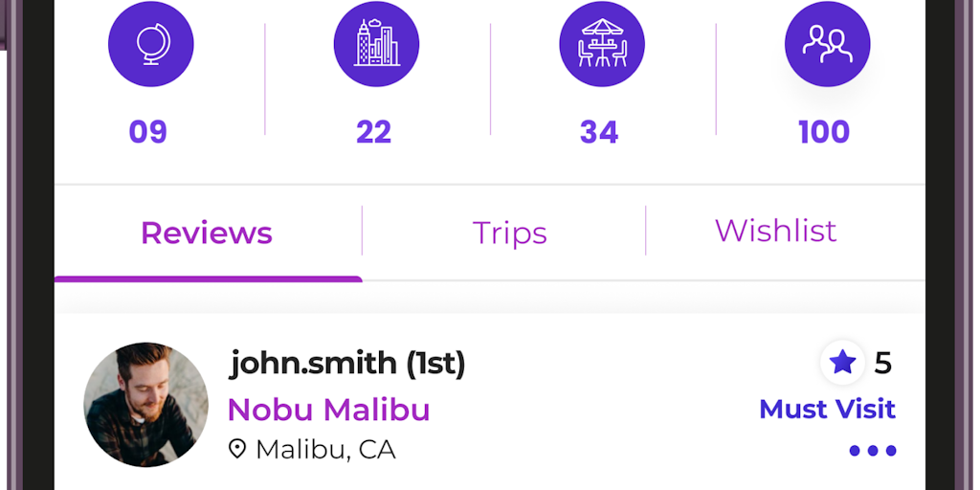This screenshot has height=490, width=980.
Task: Open the Wishlist tab
Action: pos(775,231)
